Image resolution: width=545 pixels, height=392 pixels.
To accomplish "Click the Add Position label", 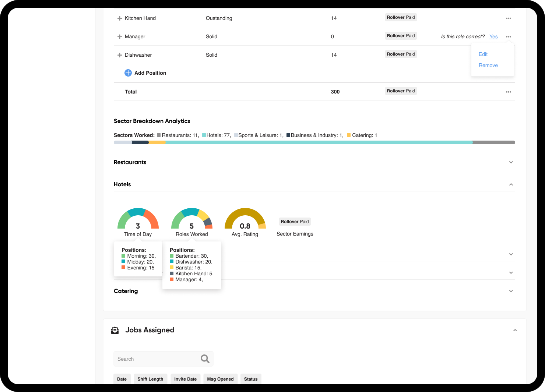I will [x=150, y=73].
